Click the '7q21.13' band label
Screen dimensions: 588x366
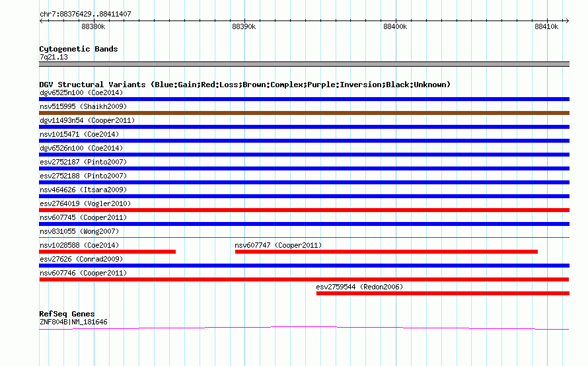[54, 57]
